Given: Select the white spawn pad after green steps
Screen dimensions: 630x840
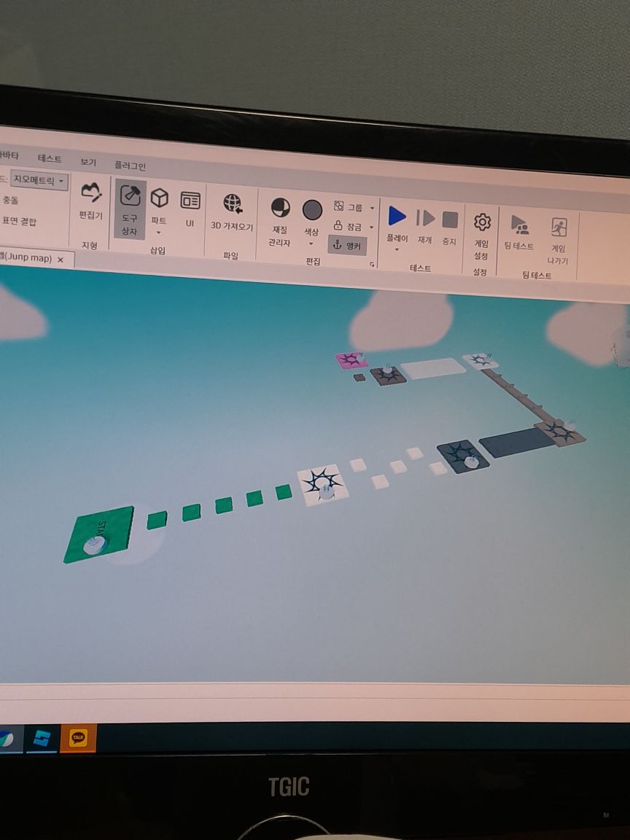Looking at the screenshot, I should (x=323, y=484).
